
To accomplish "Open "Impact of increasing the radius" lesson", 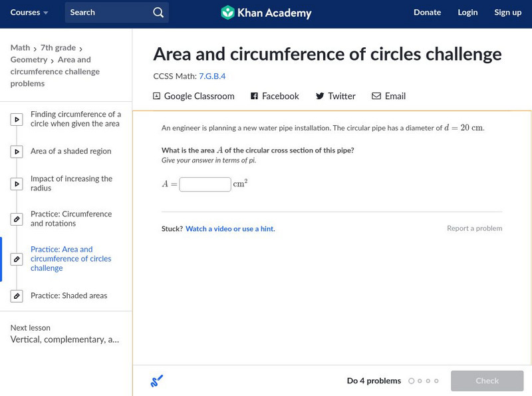I will pyautogui.click(x=71, y=184).
